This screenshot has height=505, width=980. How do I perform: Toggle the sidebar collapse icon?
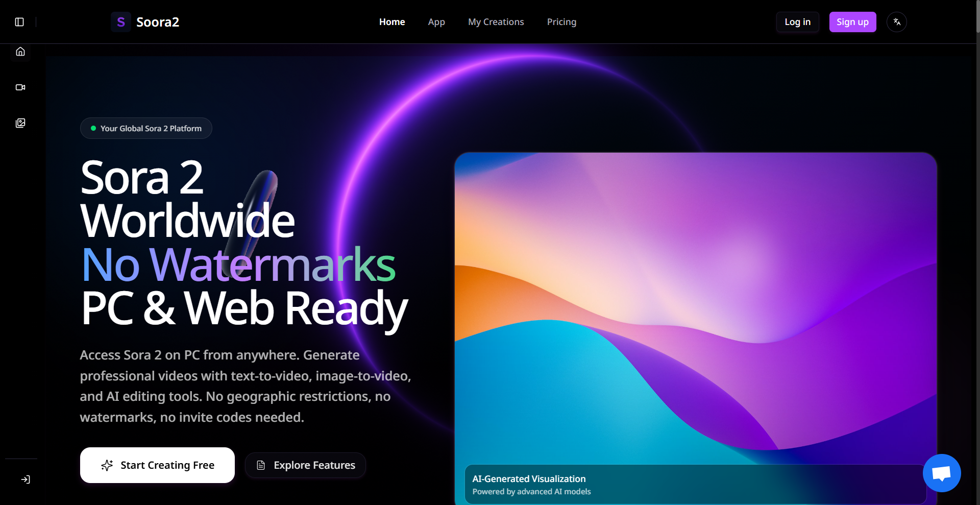coord(20,22)
